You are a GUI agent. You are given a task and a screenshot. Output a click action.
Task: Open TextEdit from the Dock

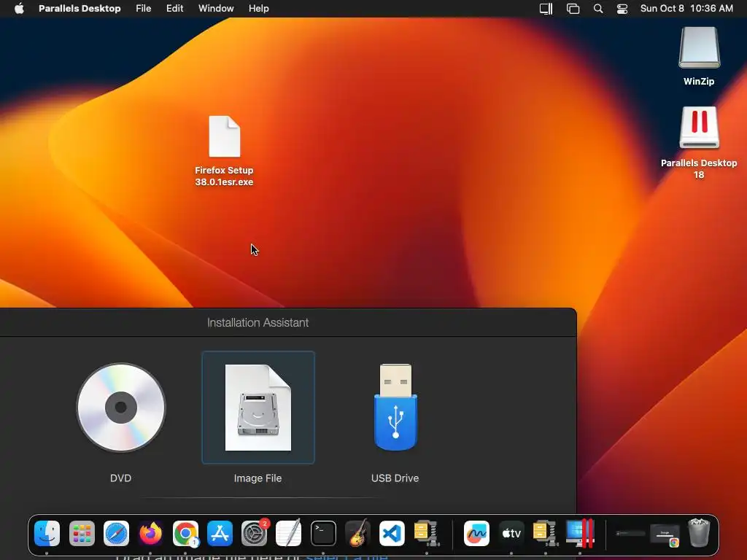(x=289, y=533)
